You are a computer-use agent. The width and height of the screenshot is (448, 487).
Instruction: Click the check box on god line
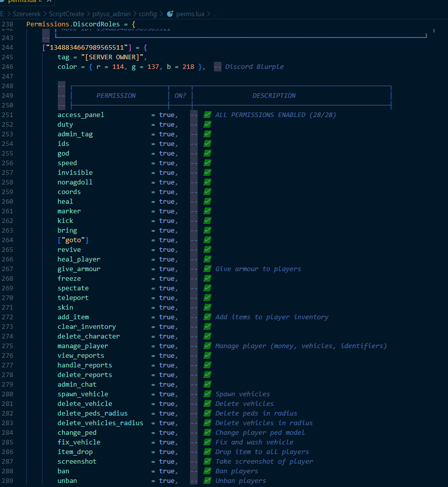pos(207,154)
